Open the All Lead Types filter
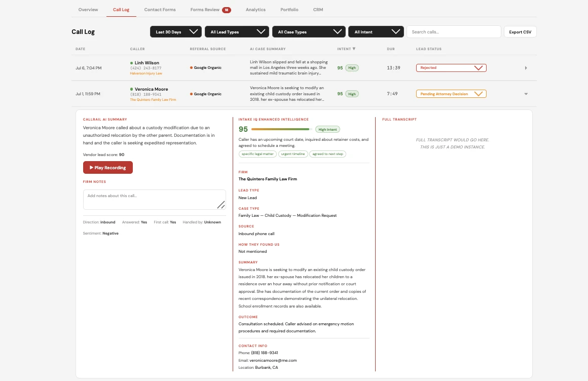Screen dimensions: 588x381 pyautogui.click(x=237, y=32)
